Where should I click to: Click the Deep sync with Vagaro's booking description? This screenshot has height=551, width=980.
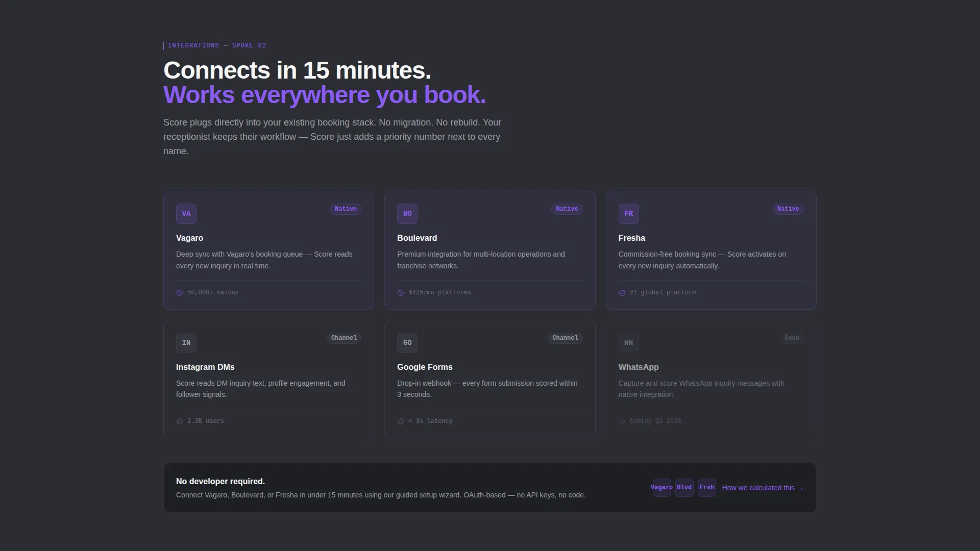(x=264, y=260)
